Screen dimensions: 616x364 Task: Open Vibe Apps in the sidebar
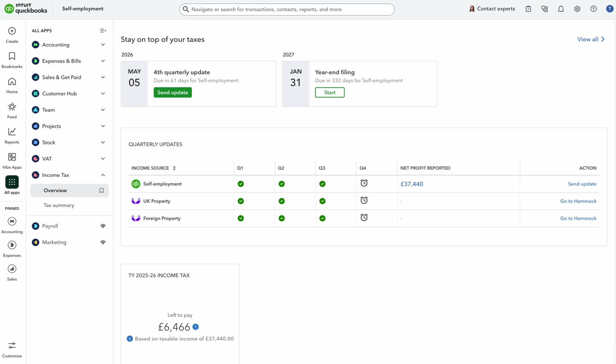[x=12, y=157]
